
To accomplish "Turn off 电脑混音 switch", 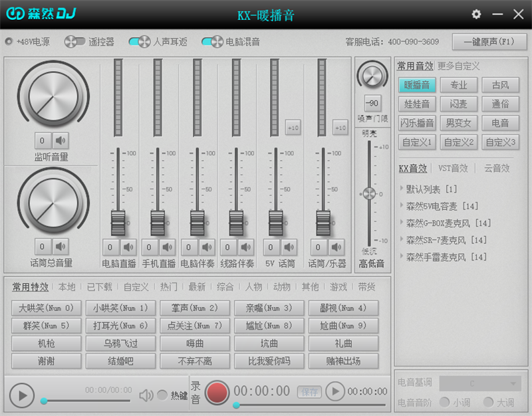I will tap(212, 42).
